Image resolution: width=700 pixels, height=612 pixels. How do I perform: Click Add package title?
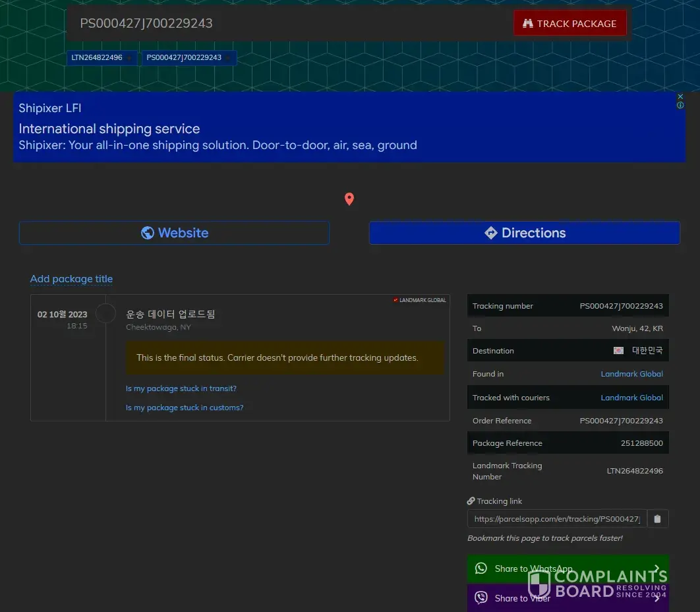point(71,279)
